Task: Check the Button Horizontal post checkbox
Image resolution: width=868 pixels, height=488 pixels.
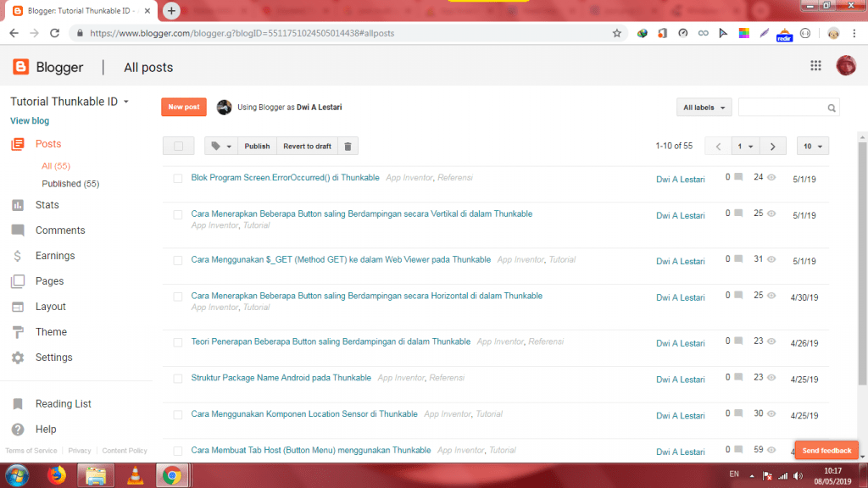Action: click(x=178, y=297)
